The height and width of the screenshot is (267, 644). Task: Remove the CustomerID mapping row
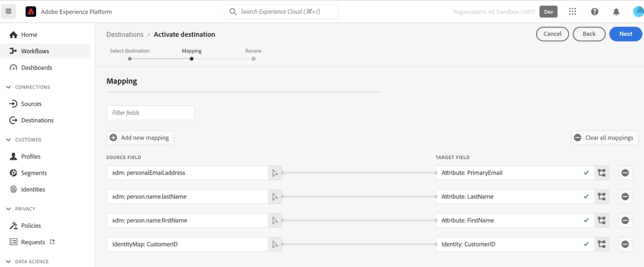(625, 244)
